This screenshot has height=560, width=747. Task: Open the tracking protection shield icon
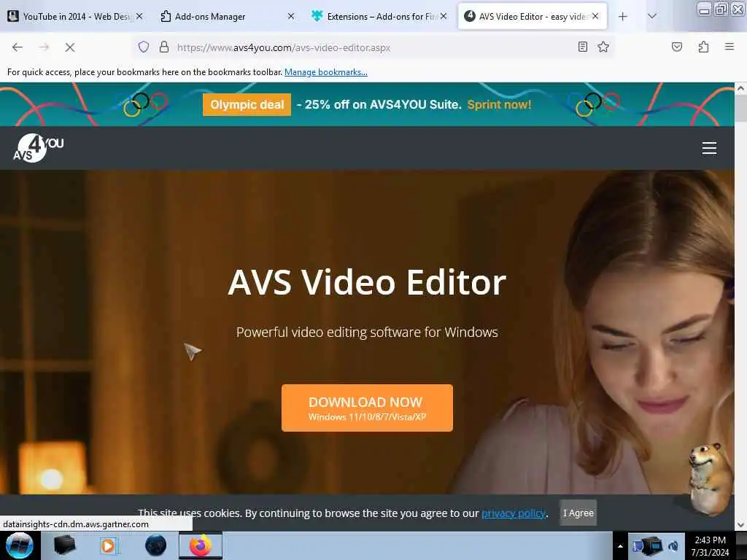pos(144,47)
